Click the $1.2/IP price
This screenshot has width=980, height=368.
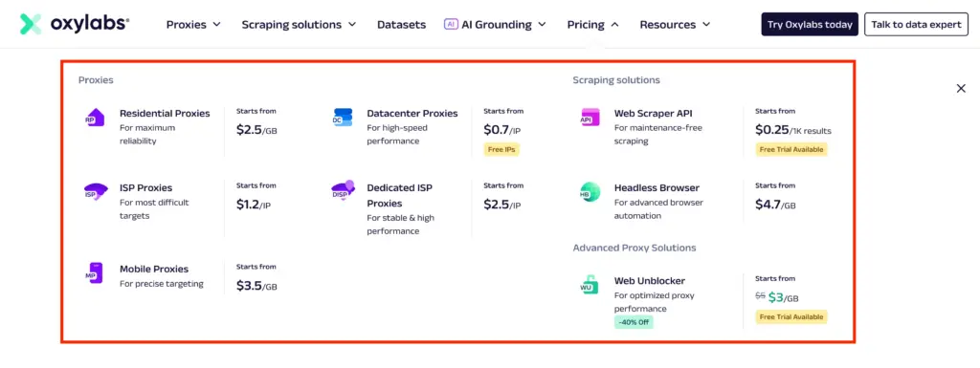pyautogui.click(x=254, y=204)
